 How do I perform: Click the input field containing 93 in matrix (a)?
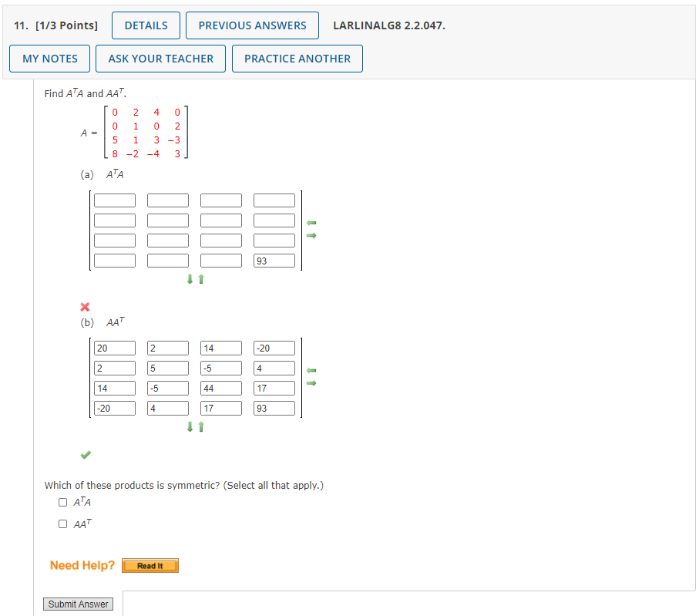click(274, 260)
